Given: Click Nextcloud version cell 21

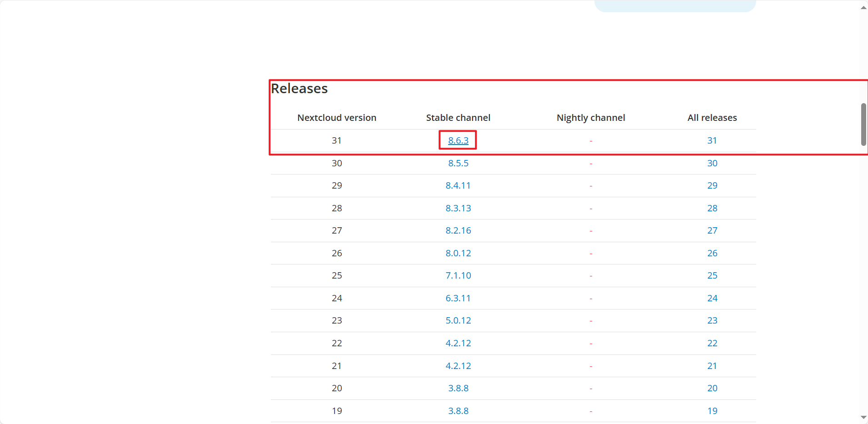Looking at the screenshot, I should (x=337, y=366).
